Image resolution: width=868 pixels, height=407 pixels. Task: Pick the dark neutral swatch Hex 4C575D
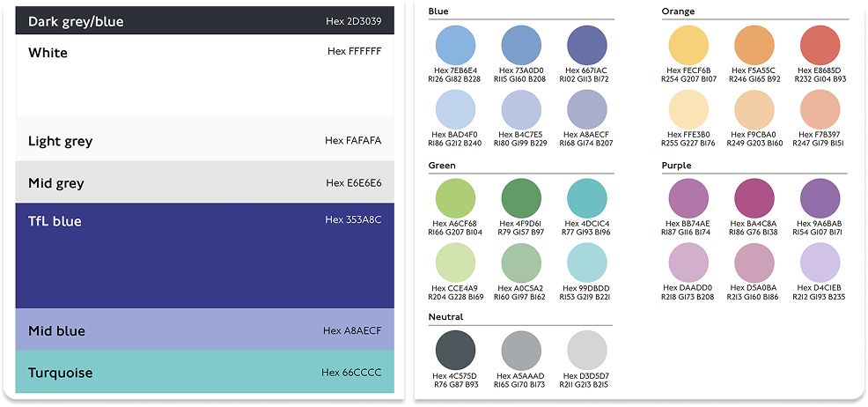[x=456, y=350]
